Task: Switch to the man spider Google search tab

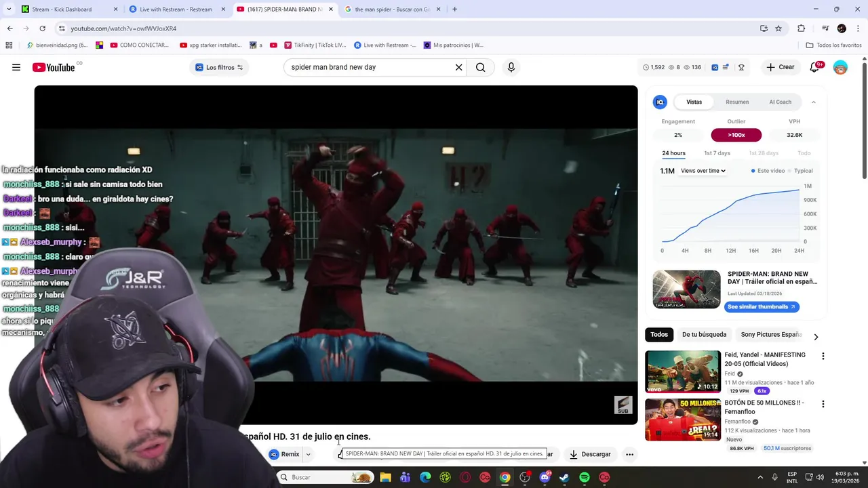Action: 393,9
